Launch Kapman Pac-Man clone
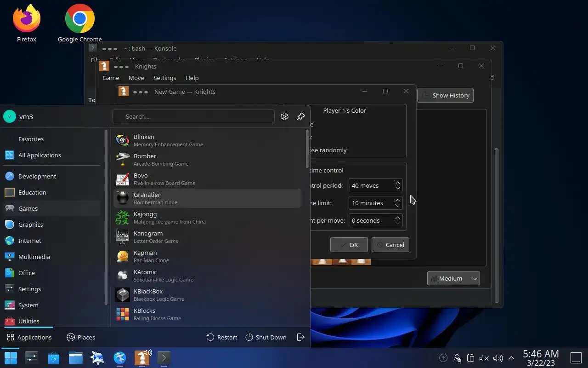The image size is (588, 368). click(x=207, y=256)
